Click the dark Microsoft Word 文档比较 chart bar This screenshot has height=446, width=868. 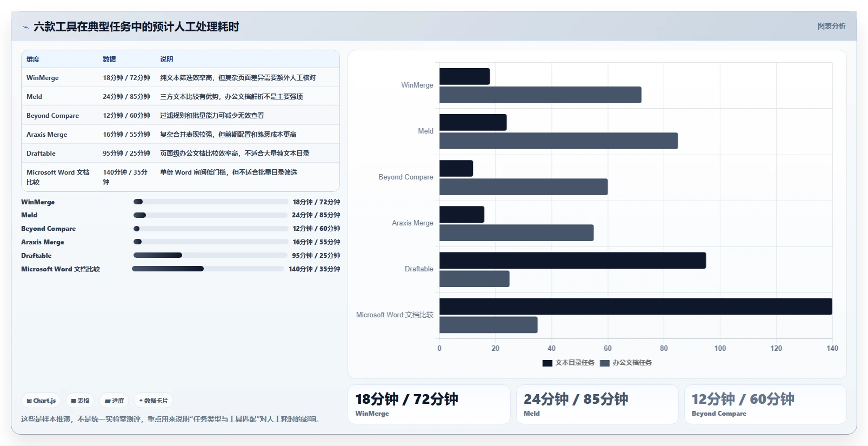point(636,306)
